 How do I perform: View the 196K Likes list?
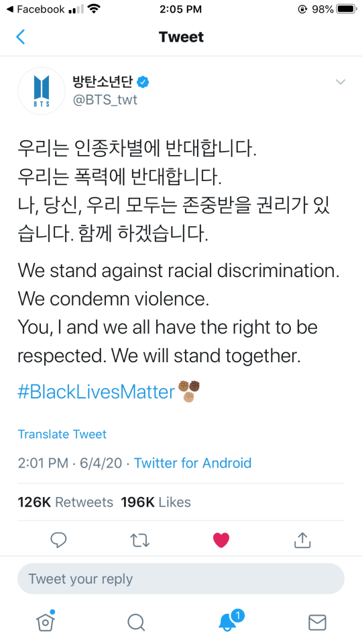click(x=156, y=502)
